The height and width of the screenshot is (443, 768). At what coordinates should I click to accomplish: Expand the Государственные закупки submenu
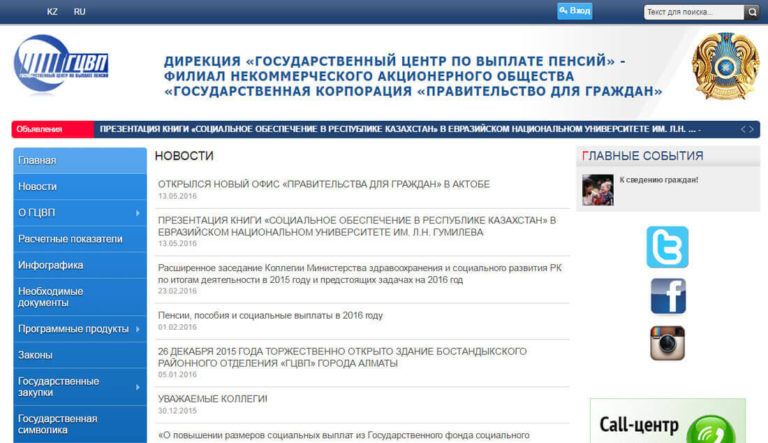[137, 387]
